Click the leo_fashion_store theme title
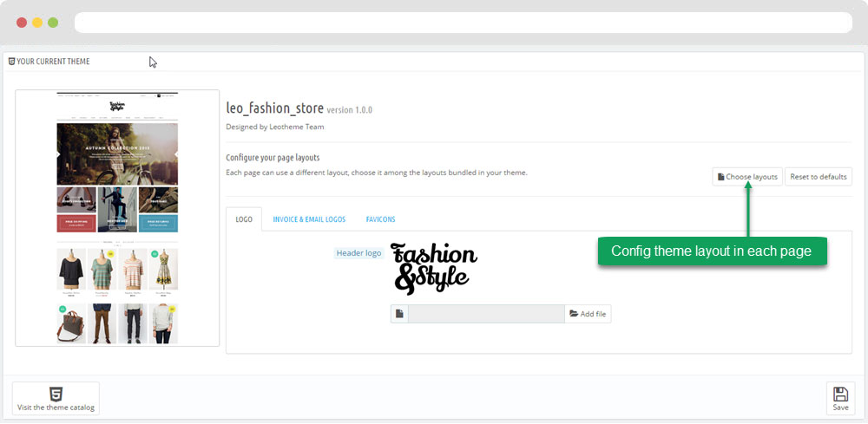 tap(274, 109)
